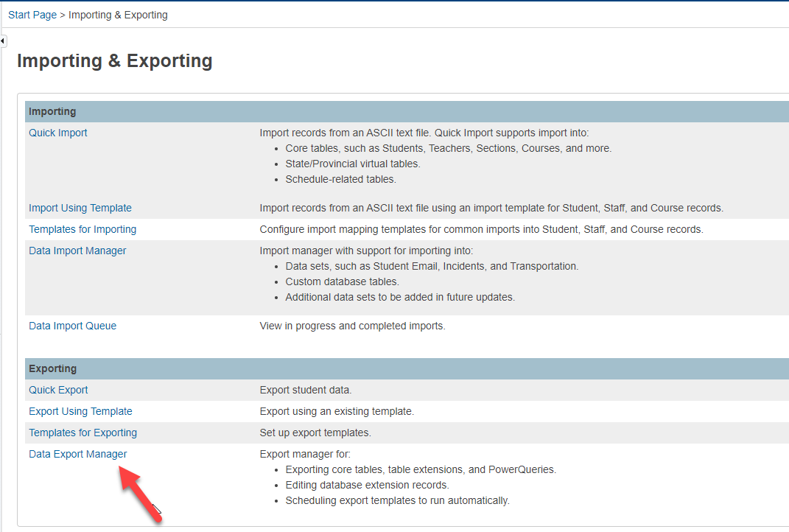
Task: Open the Quick Export link
Action: (x=58, y=390)
